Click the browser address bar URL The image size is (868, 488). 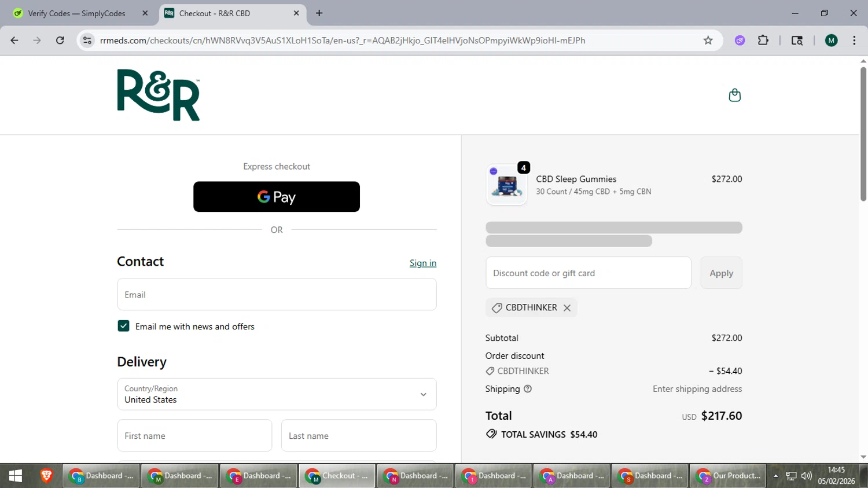coord(343,41)
